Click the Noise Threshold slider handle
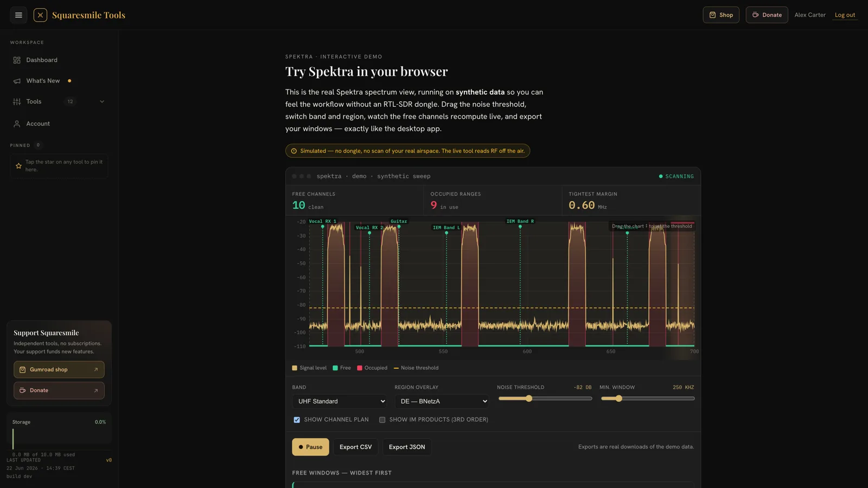The height and width of the screenshot is (488, 868). pos(529,399)
